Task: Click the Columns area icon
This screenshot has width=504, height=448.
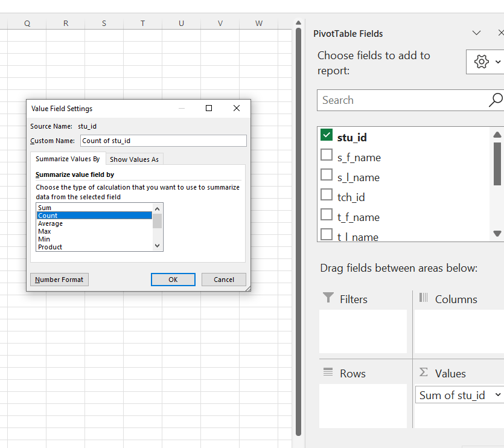Action: point(423,298)
